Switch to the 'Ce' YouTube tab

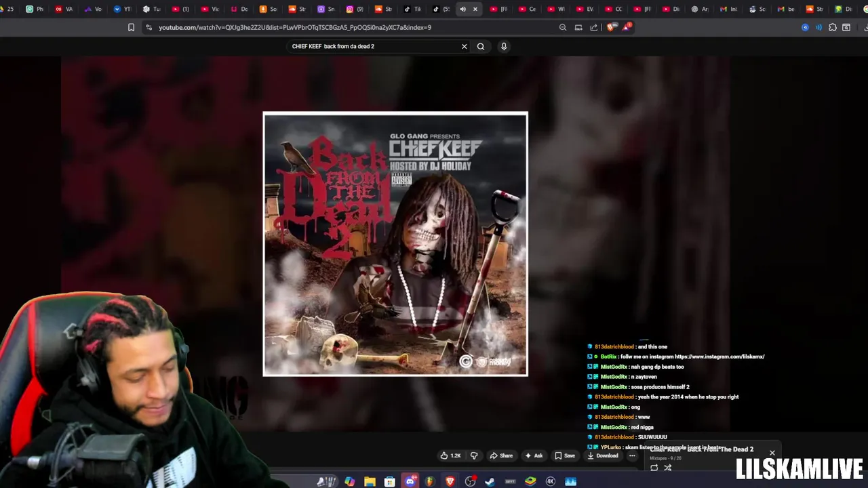point(528,9)
